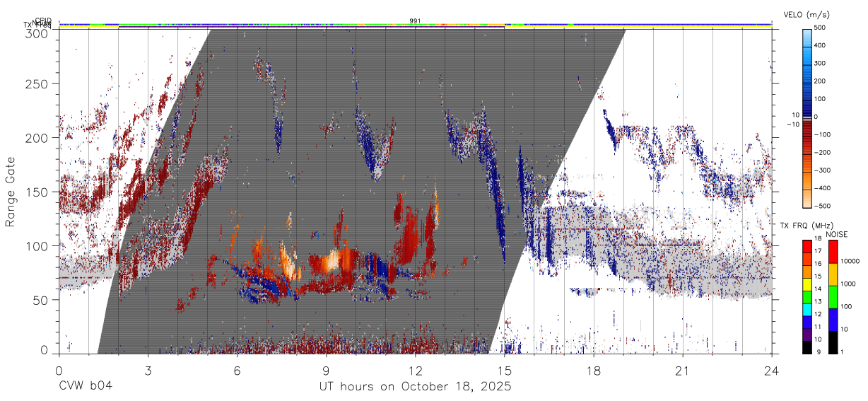Click the black 1–10 NOISE colorbar segment
The height and width of the screenshot is (401, 868).
(x=833, y=342)
